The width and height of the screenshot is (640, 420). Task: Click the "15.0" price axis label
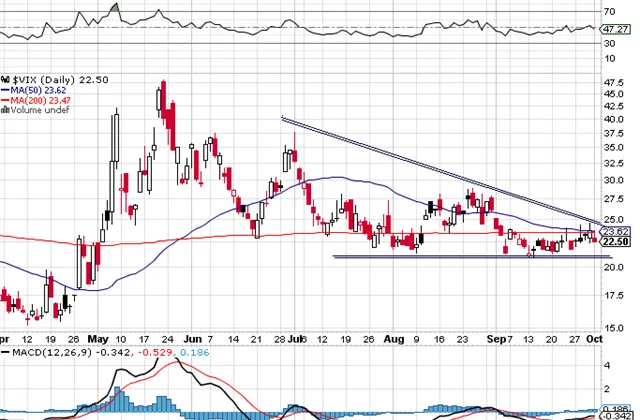pos(614,328)
